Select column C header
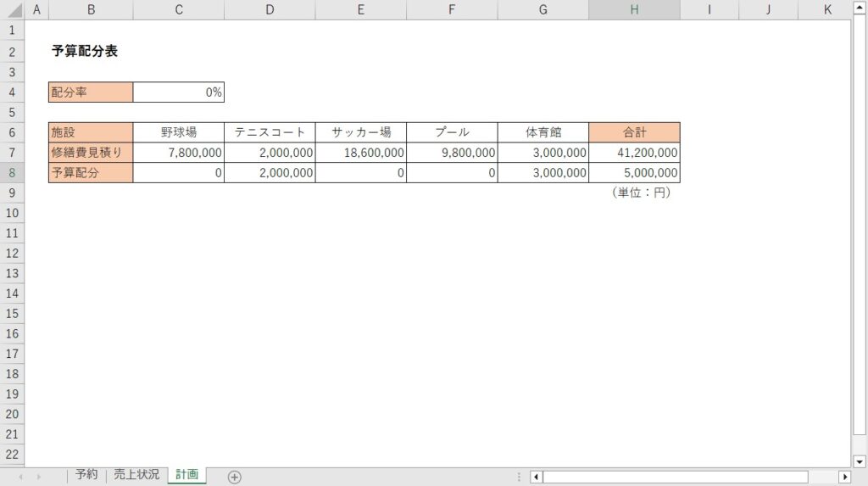 (x=179, y=10)
